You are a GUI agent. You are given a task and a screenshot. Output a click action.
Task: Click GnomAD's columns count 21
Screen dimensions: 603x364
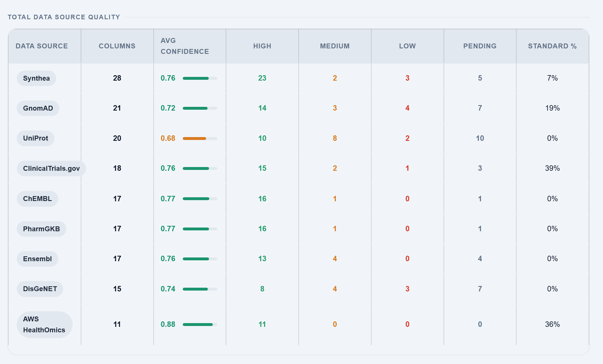pos(117,108)
